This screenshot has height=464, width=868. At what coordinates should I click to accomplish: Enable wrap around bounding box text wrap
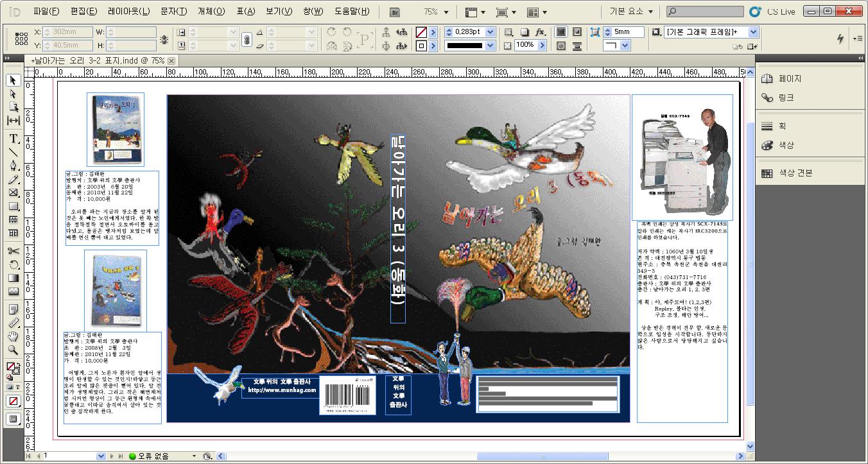click(x=577, y=32)
